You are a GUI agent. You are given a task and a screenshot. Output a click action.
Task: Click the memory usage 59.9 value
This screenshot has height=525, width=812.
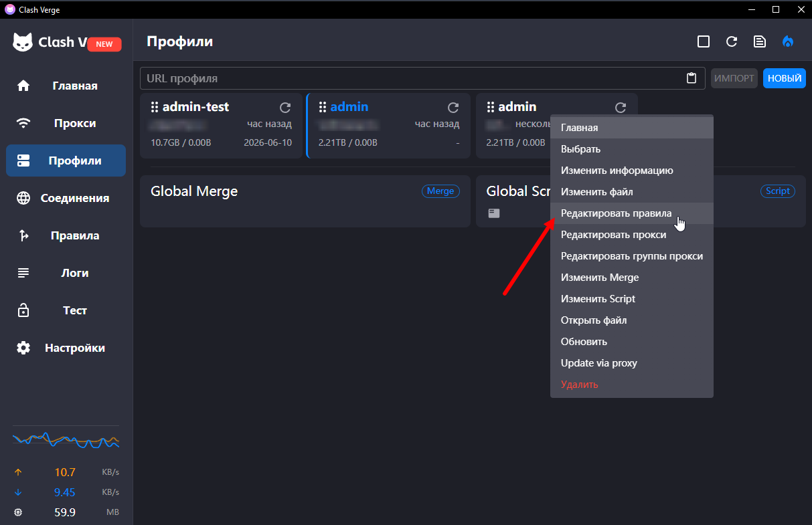click(x=65, y=512)
